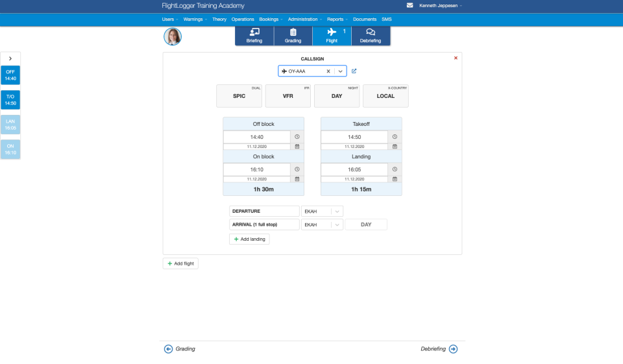Open arrival airport EKAH dropdown
623x364 pixels.
pos(323,224)
